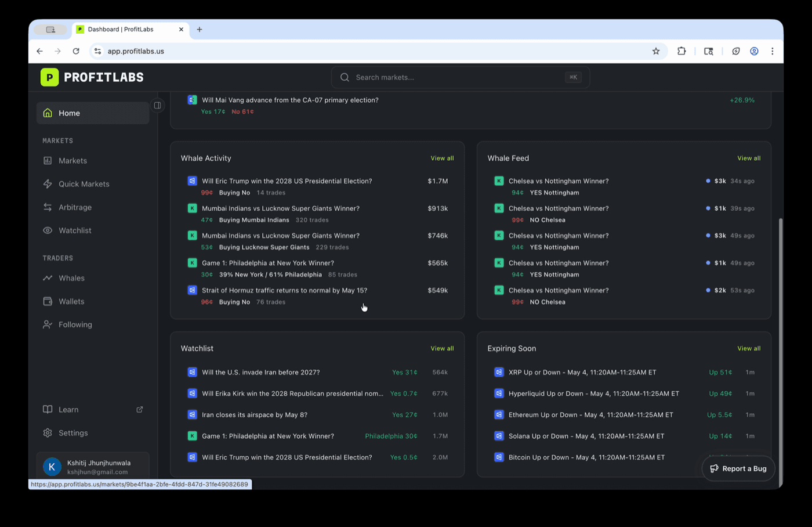
Task: Click View all in Watchlist card
Action: (x=442, y=348)
